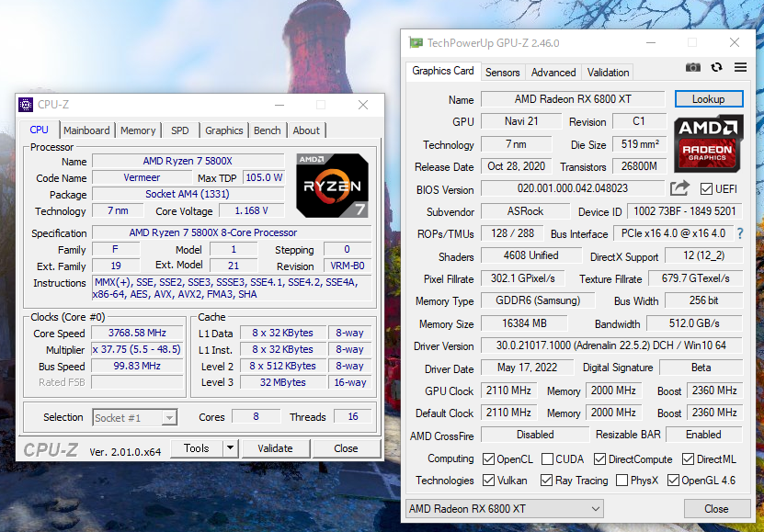Click the Code Name Vermeer value
764x532 pixels.
142,177
